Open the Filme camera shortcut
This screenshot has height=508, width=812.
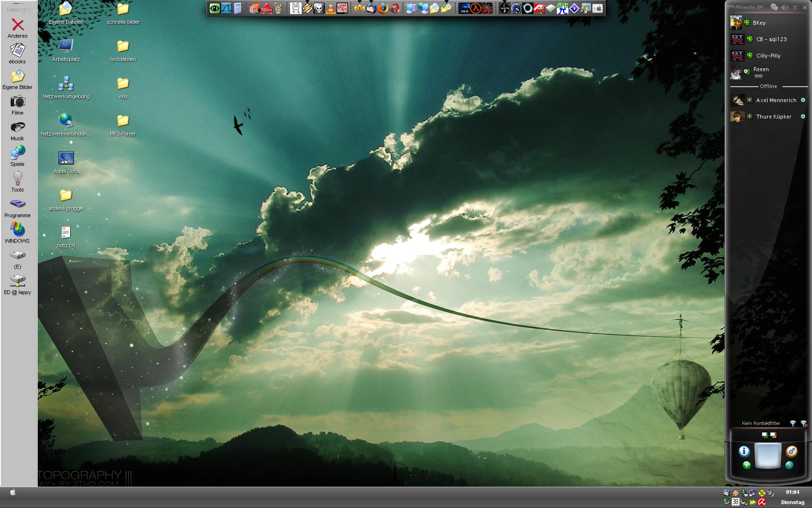click(17, 105)
